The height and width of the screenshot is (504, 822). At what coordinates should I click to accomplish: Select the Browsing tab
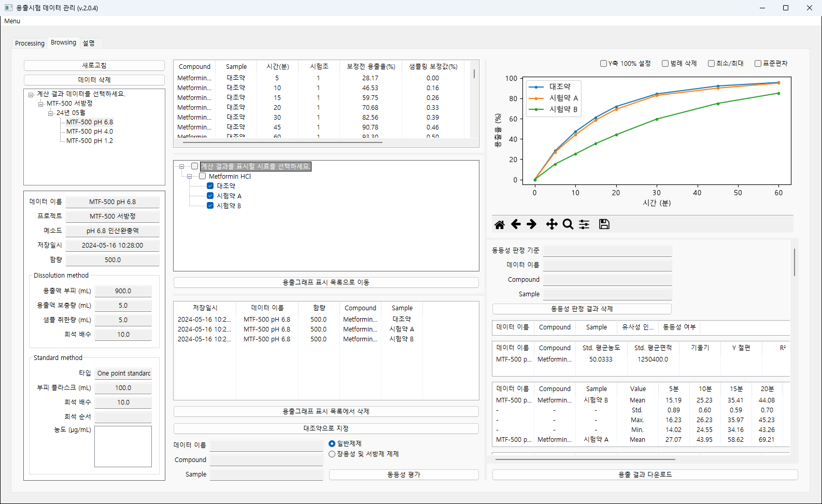(63, 42)
